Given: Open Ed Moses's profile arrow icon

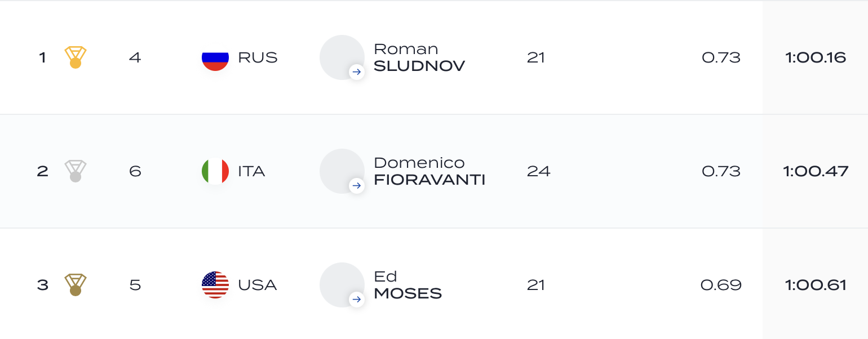Looking at the screenshot, I should coord(356,300).
